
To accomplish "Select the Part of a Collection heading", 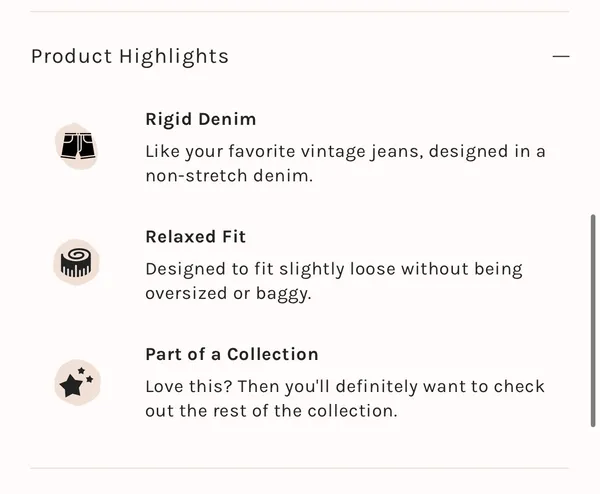I will 232,354.
